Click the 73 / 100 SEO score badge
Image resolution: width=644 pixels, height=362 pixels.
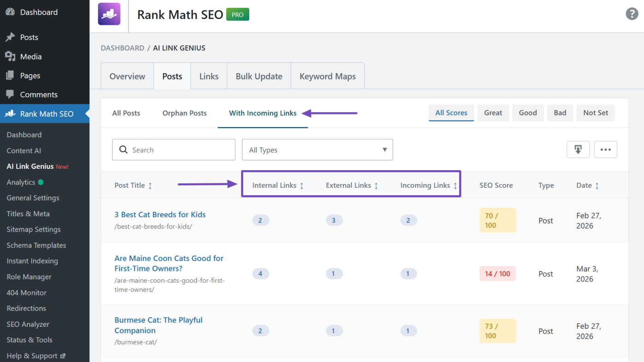498,331
